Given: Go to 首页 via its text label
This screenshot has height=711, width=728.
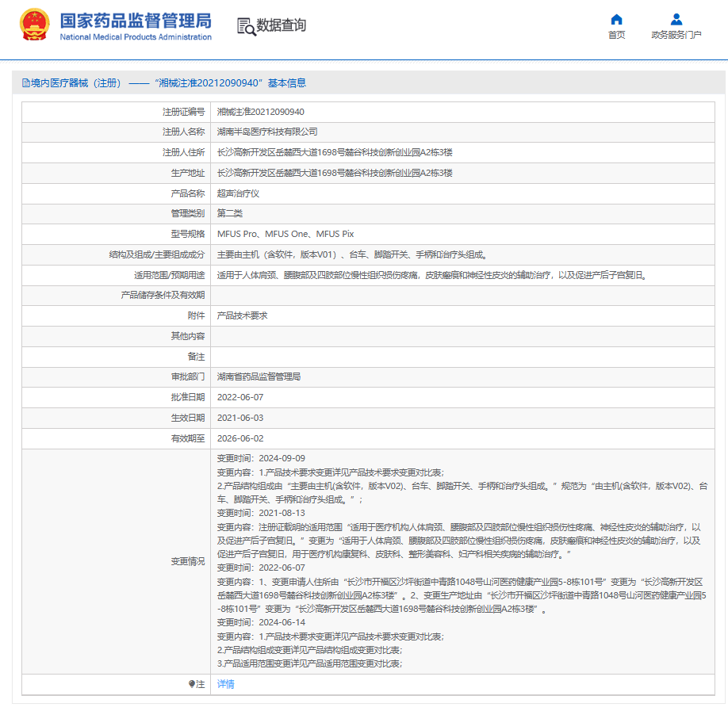Looking at the screenshot, I should click(x=616, y=35).
